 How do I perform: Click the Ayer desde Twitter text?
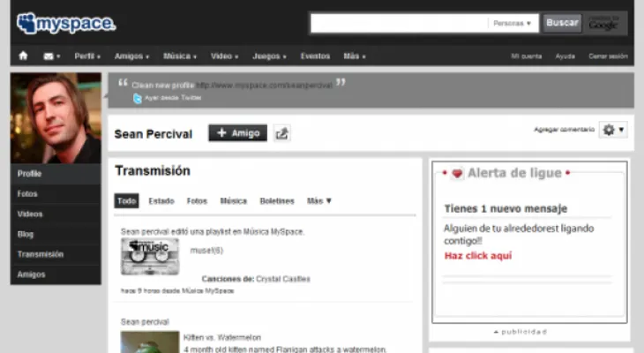tap(173, 98)
